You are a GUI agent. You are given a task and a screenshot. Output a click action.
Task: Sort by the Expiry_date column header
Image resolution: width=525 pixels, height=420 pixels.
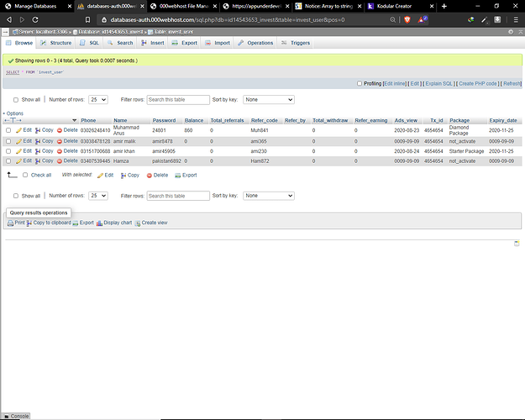[x=503, y=121]
